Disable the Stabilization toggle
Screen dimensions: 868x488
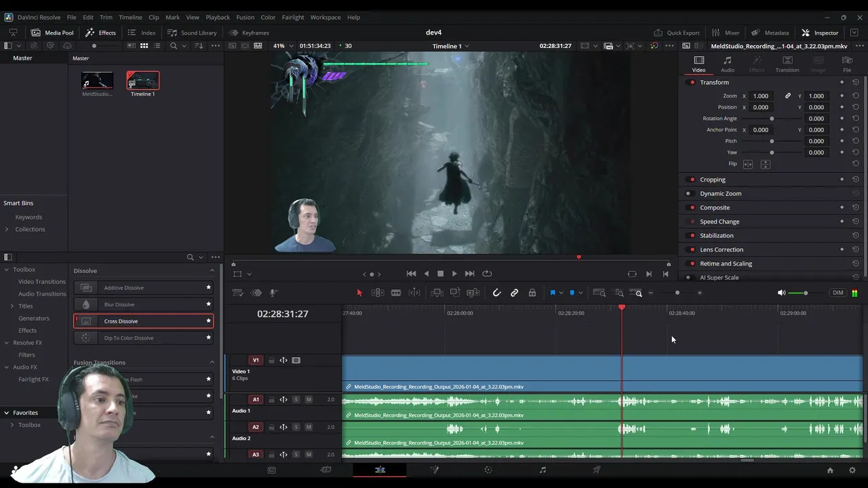tap(692, 236)
